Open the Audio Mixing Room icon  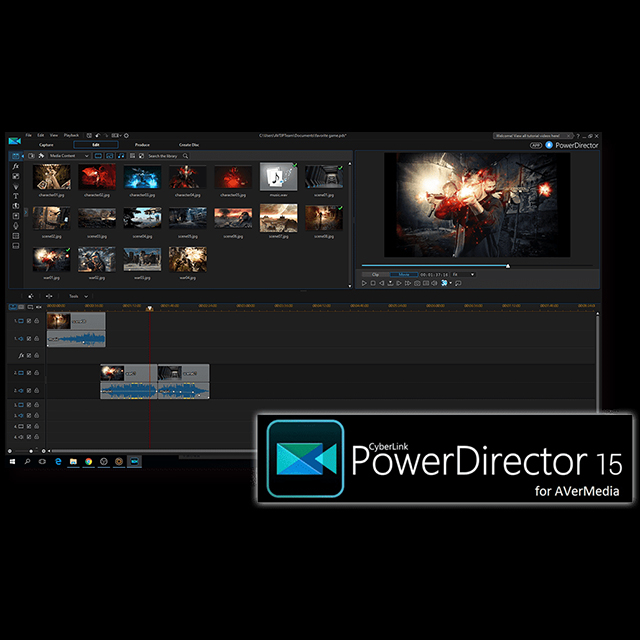click(x=16, y=216)
